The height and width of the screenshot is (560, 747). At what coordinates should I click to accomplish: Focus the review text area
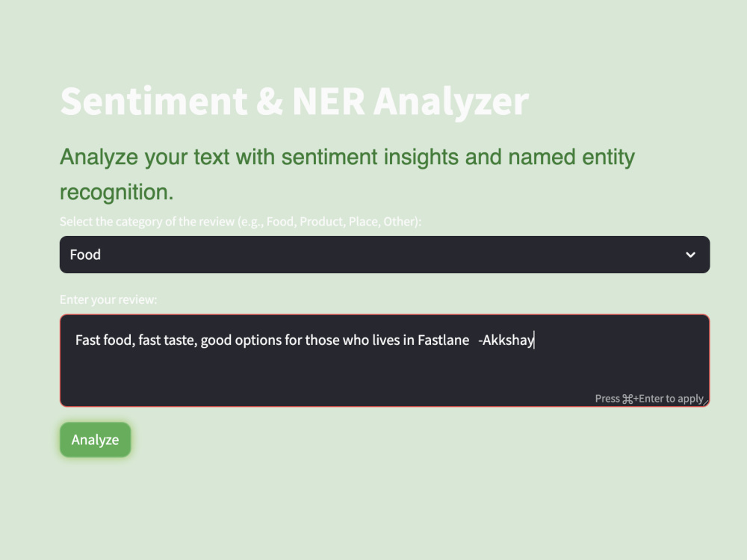(x=385, y=361)
